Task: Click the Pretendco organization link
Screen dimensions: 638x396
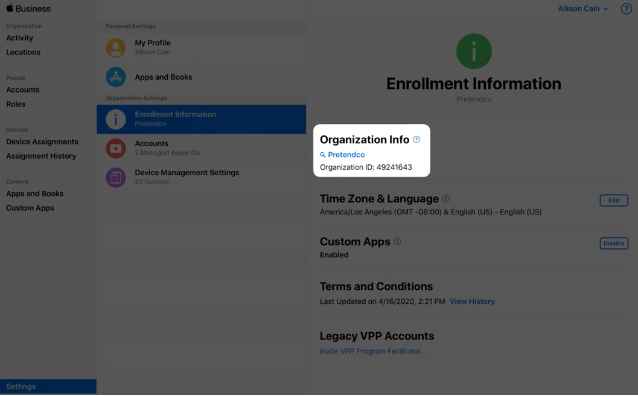Action: coord(346,155)
